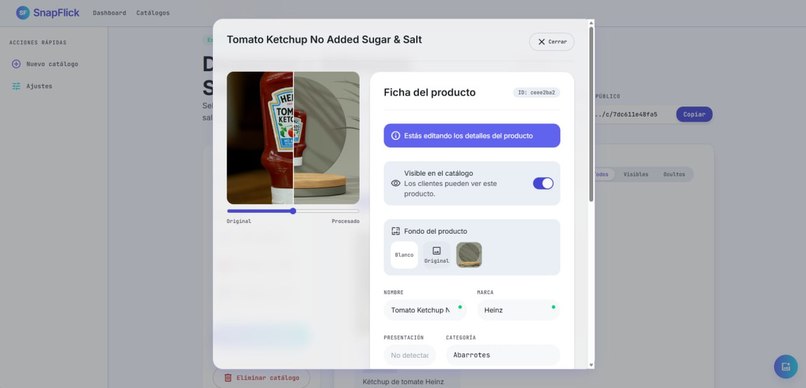The image size is (806, 388).
Task: Close the product modal with Cerrar
Action: (552, 42)
